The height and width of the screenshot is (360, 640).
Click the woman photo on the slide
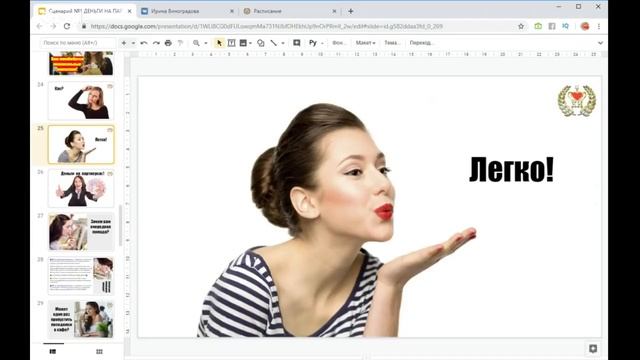(336, 220)
